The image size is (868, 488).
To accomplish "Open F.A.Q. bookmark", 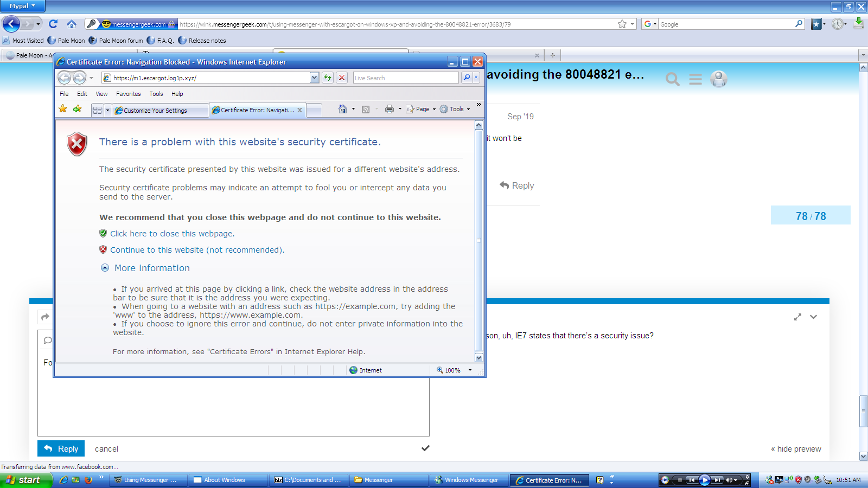I will point(161,41).
